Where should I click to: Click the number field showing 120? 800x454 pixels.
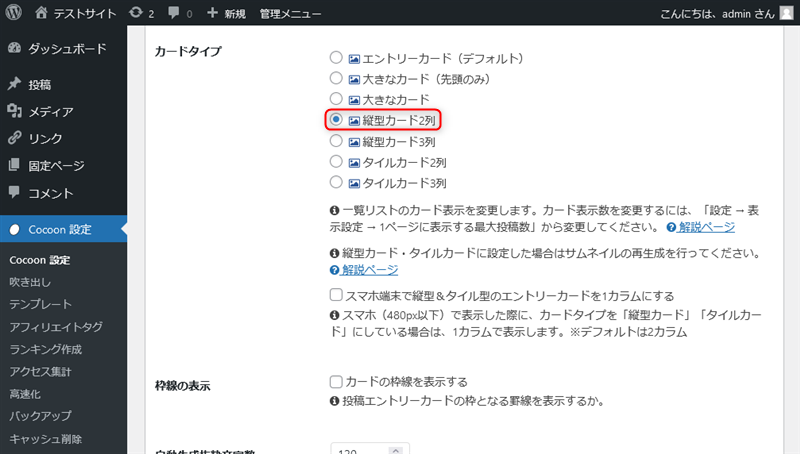[x=369, y=448]
